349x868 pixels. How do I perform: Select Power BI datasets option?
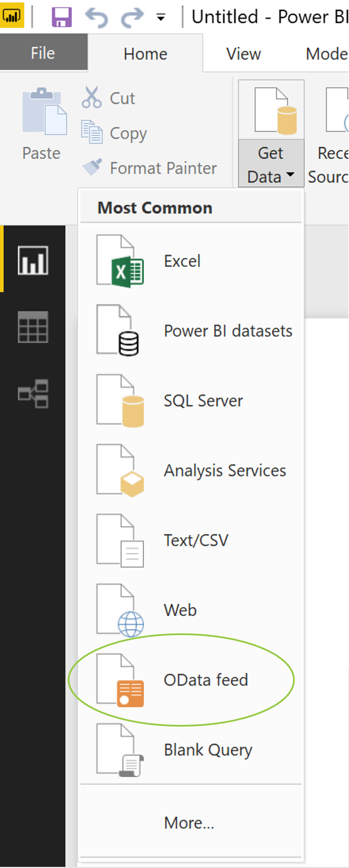[x=228, y=331]
